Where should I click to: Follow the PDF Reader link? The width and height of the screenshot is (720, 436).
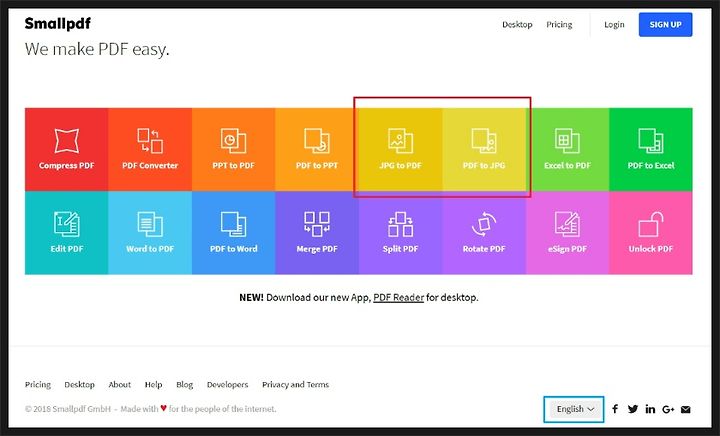pyautogui.click(x=399, y=297)
